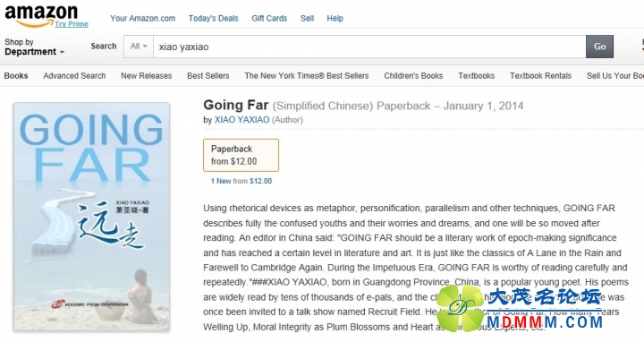Open Your Amazon.com link

pos(142,19)
